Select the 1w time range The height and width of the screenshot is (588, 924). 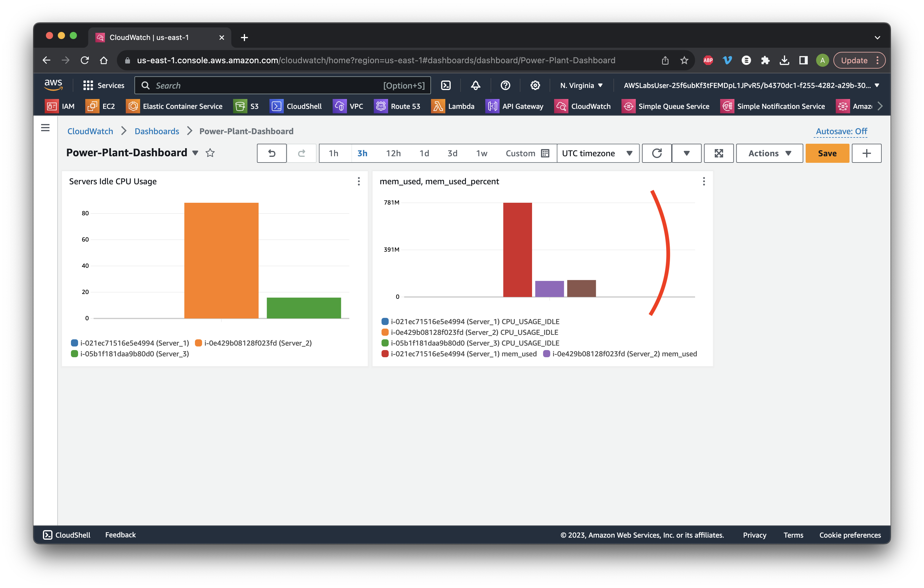pos(482,153)
